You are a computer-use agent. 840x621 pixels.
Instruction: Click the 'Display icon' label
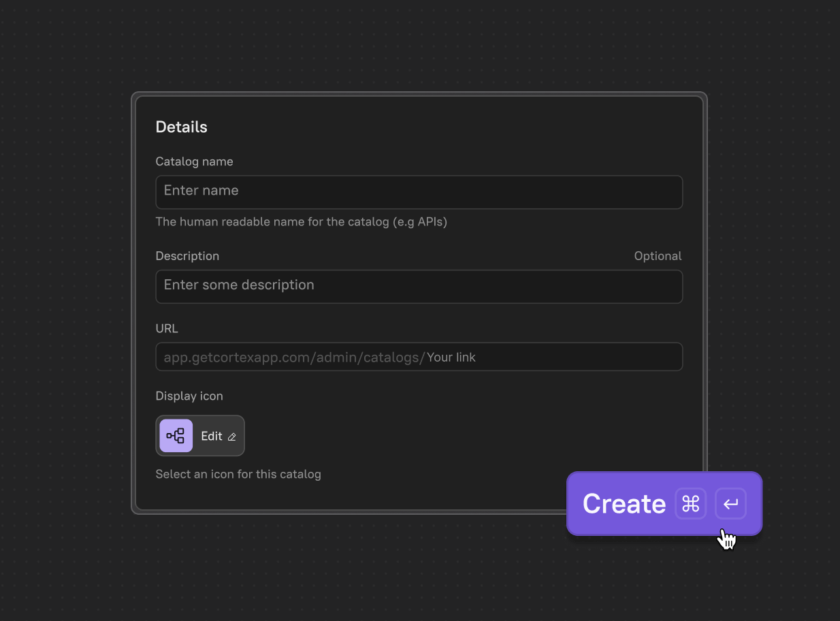click(x=189, y=396)
